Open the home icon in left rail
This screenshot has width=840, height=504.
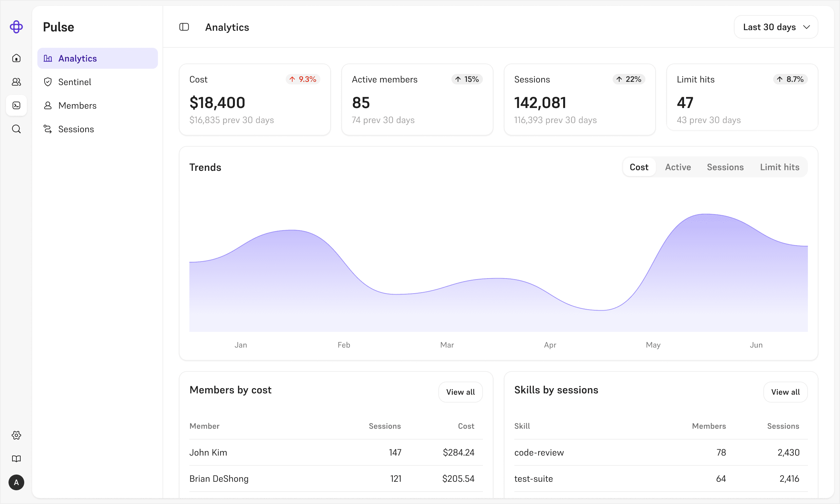coord(16,58)
